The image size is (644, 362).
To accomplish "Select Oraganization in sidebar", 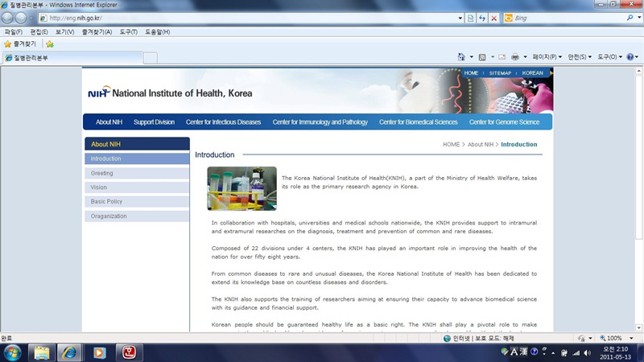I will (137, 216).
